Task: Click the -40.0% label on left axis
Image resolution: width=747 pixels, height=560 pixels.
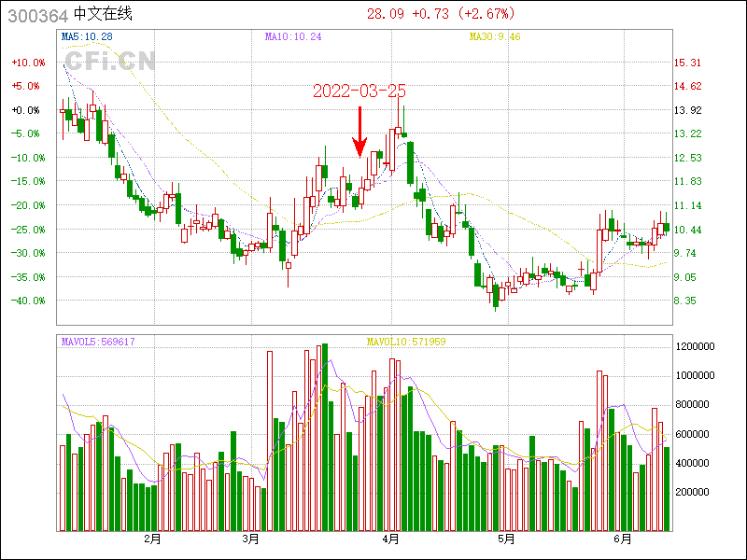Action: tap(28, 301)
